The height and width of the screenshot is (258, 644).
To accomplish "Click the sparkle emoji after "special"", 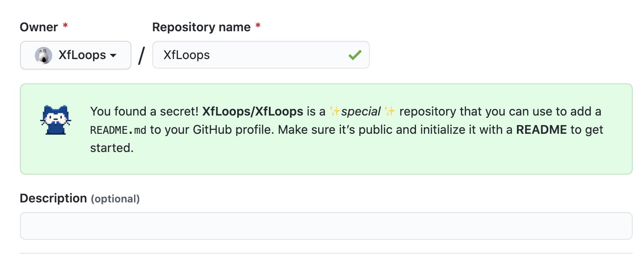I will [x=390, y=112].
